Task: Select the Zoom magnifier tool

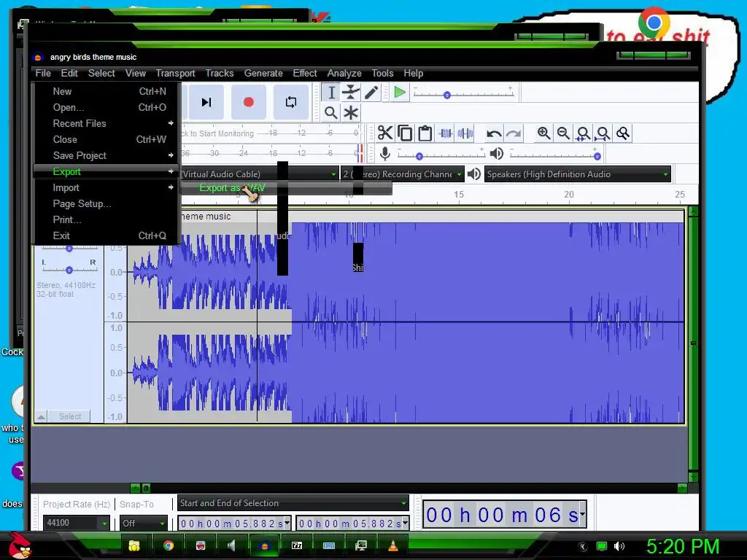Action: click(331, 113)
